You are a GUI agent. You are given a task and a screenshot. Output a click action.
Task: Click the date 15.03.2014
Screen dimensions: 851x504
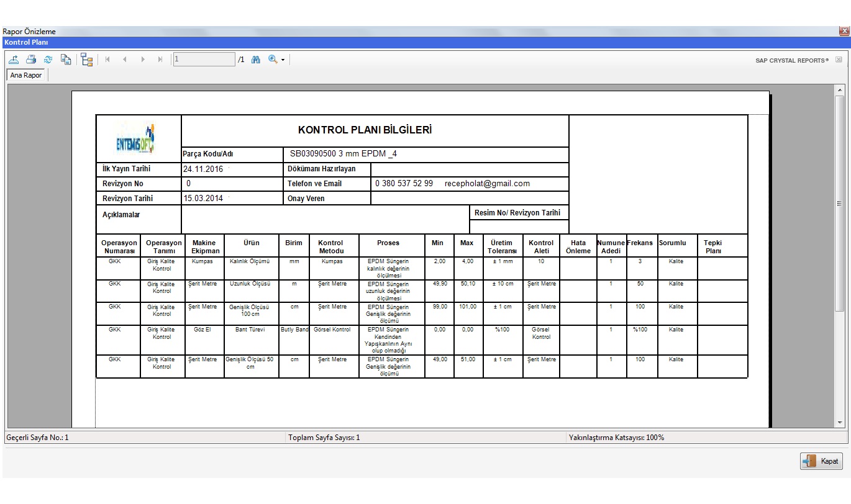(x=203, y=198)
